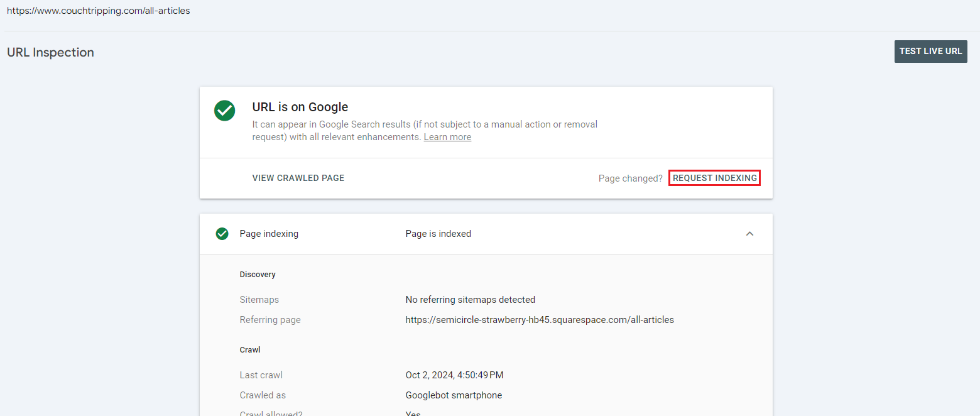The width and height of the screenshot is (980, 416).
Task: Click the Discovery section heading
Action: click(x=258, y=275)
